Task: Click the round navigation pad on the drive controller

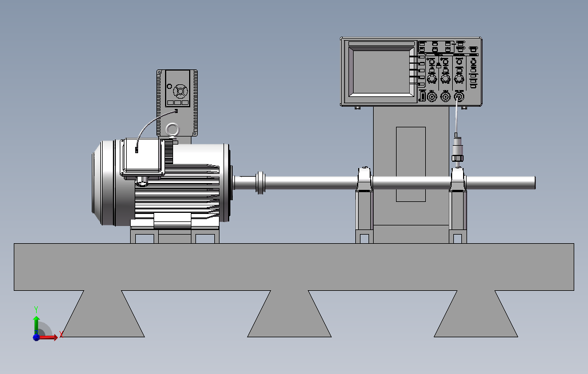Action: pos(181,91)
